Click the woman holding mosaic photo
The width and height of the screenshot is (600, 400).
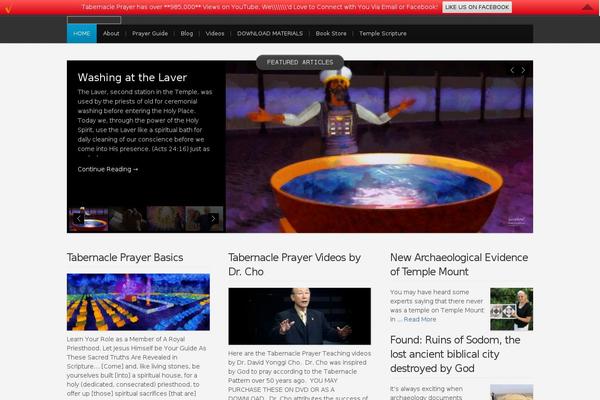click(512, 309)
